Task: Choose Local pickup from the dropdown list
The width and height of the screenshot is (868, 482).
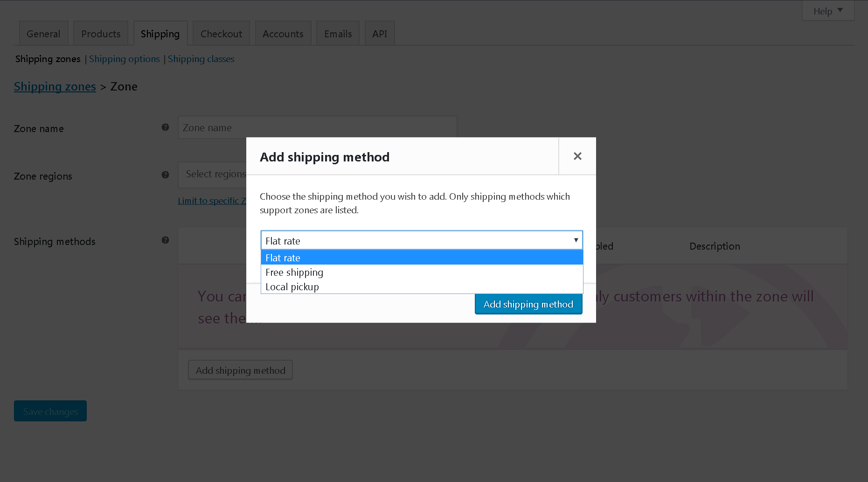Action: tap(422, 286)
